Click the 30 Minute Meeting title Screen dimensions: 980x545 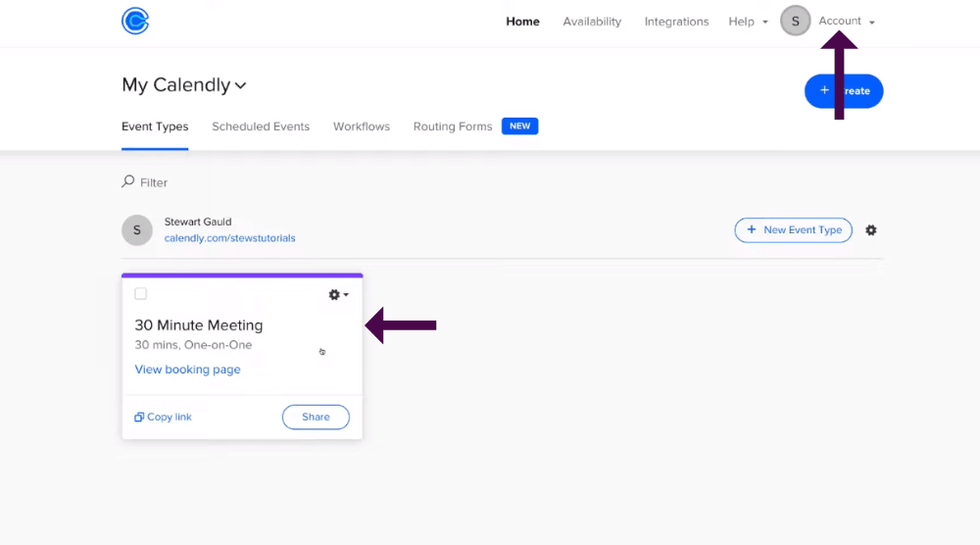click(199, 325)
